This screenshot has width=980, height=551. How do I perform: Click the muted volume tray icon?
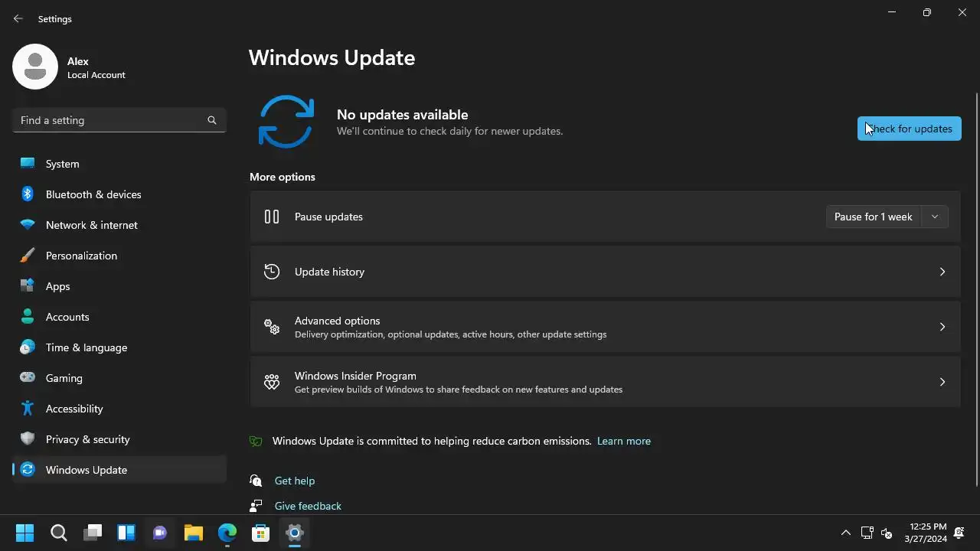tap(887, 533)
